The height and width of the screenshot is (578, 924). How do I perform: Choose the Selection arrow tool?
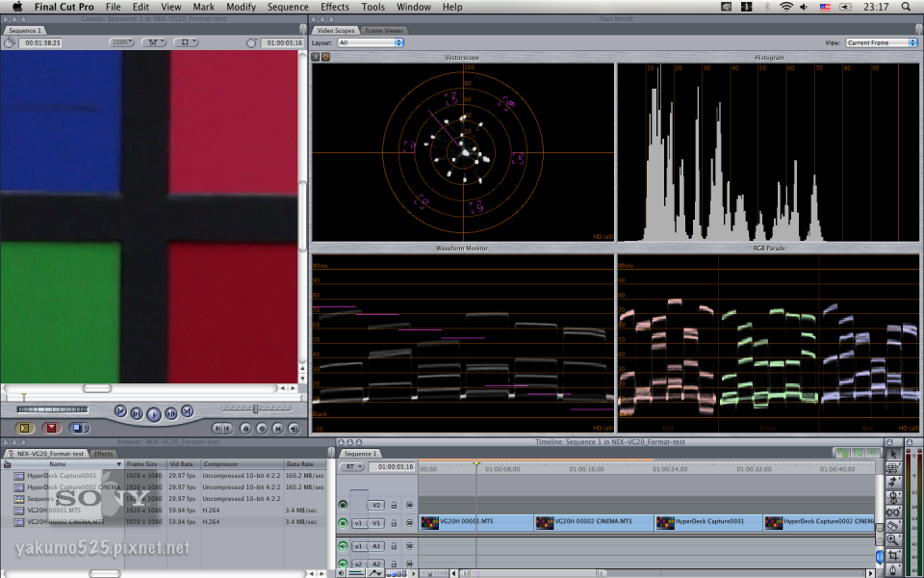893,454
